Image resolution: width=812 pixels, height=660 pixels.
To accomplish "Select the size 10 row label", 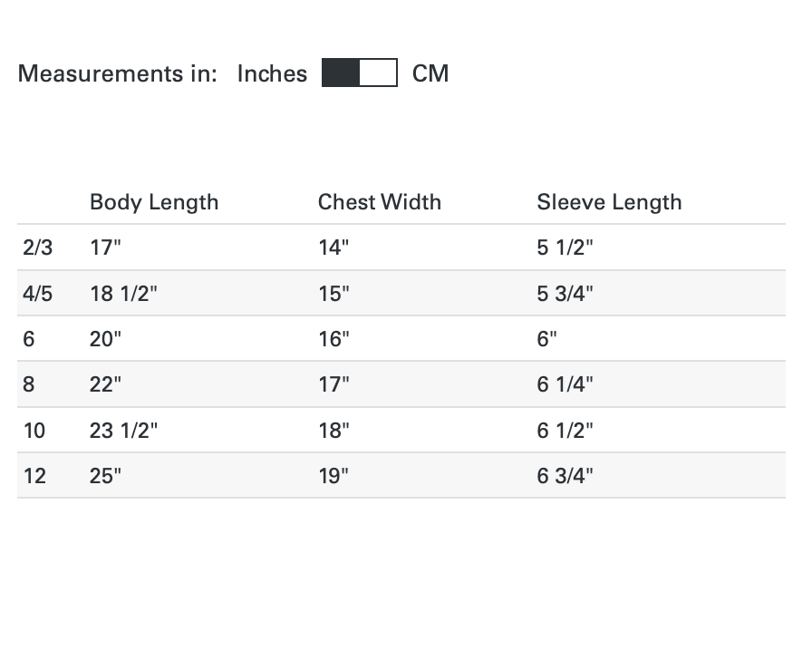I will click(x=34, y=431).
